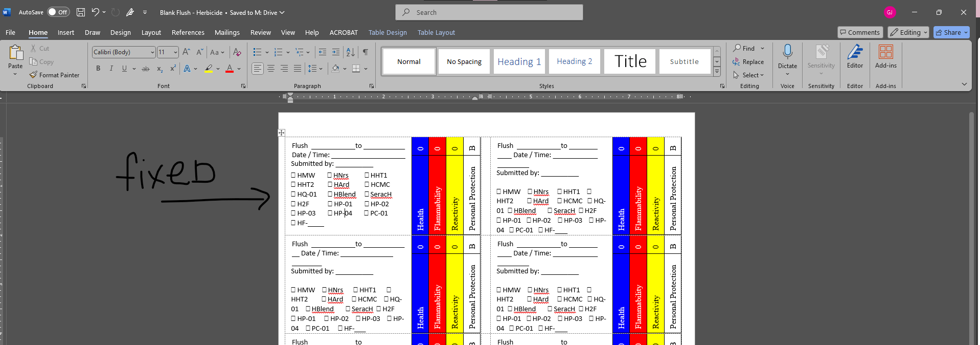Start Dictate microphone
The width and height of the screenshot is (980, 345).
(x=787, y=52)
